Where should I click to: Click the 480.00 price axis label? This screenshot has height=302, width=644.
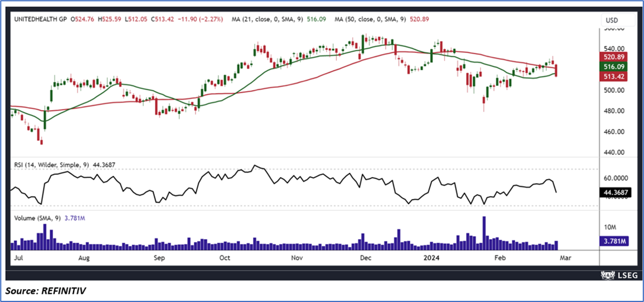point(613,111)
